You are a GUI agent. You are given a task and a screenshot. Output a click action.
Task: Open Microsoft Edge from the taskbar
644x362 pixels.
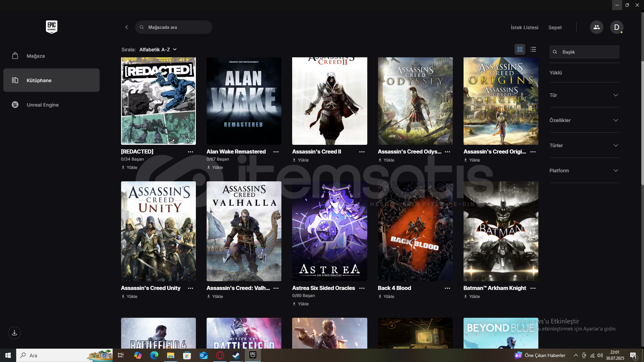(154, 355)
